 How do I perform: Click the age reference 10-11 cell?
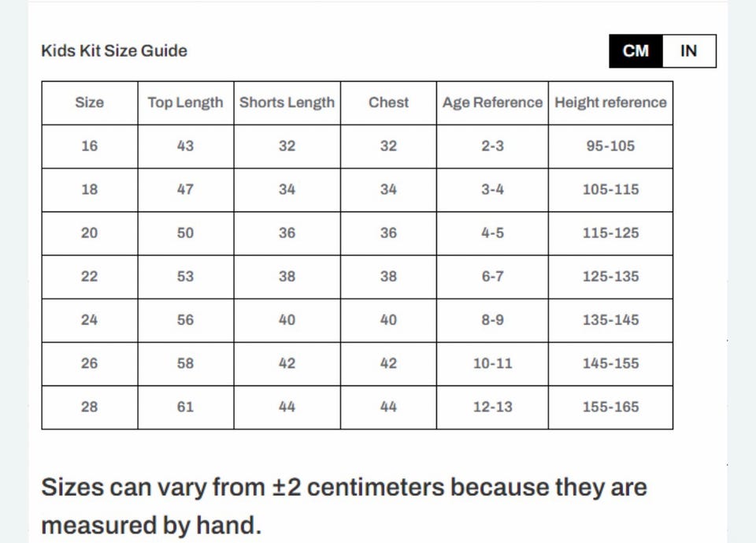[492, 363]
